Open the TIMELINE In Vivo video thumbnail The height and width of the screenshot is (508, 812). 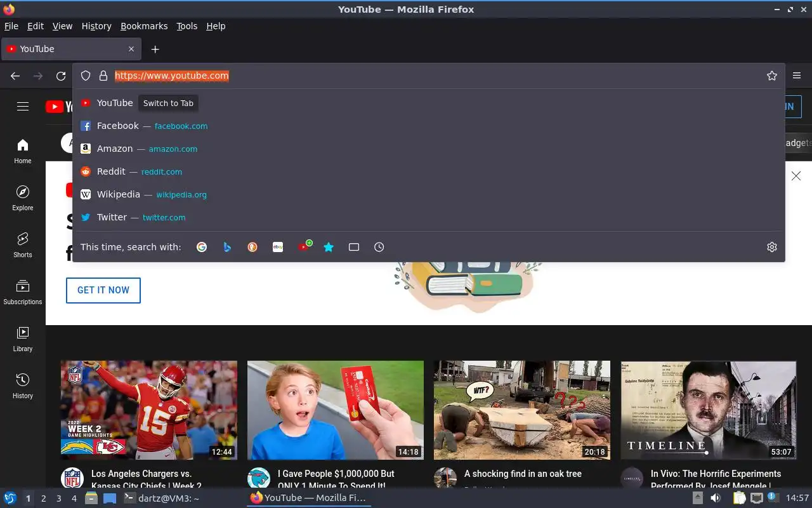pyautogui.click(x=709, y=410)
